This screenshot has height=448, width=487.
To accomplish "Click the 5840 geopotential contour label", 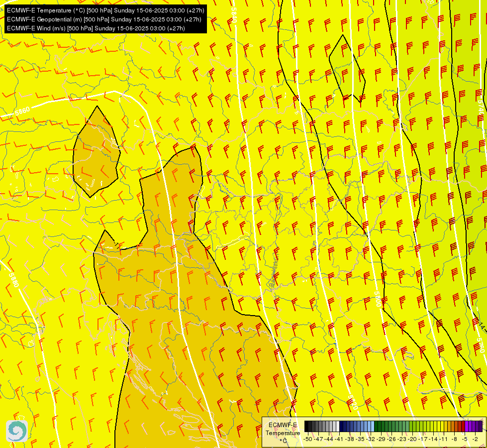I will pos(234,14).
